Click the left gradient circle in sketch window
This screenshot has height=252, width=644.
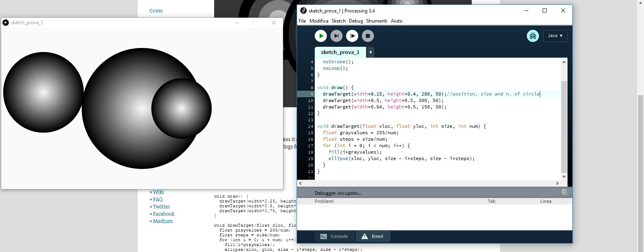[43, 92]
